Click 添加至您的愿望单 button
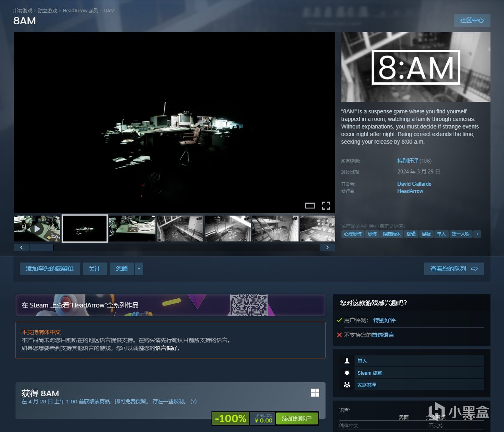Viewport: 504px width, 432px height. click(x=50, y=269)
